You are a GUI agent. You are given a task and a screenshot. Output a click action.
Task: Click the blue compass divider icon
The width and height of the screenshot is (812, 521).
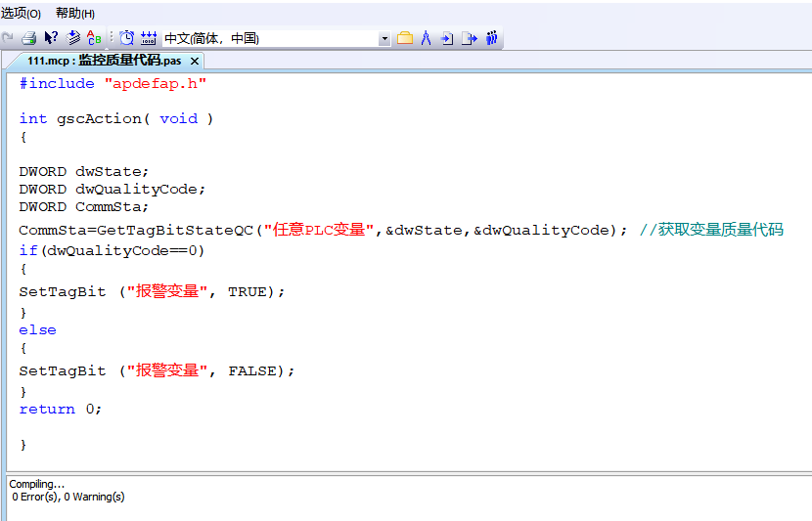coord(426,38)
